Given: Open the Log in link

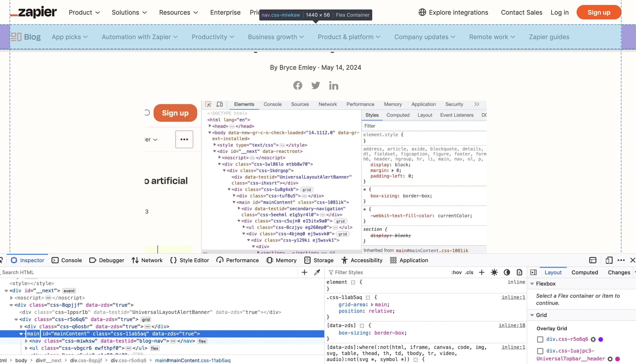Looking at the screenshot, I should [560, 12].
